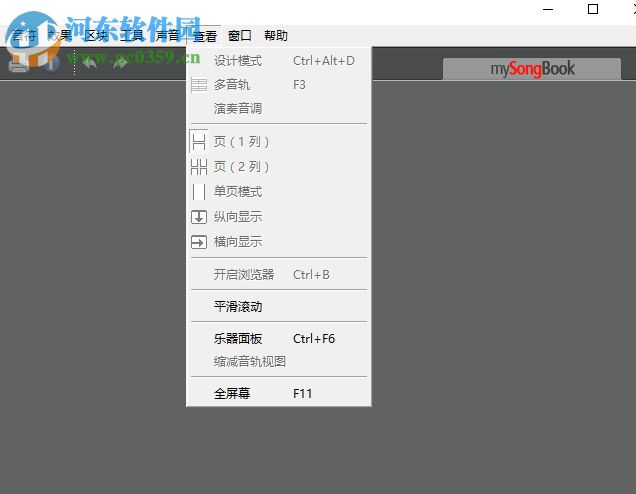Open the mySongBook tab
This screenshot has height=494, width=636.
click(532, 69)
